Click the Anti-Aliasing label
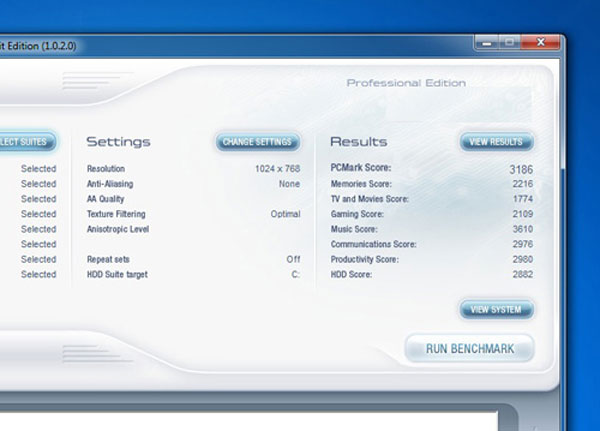The width and height of the screenshot is (600, 431). pos(110,184)
